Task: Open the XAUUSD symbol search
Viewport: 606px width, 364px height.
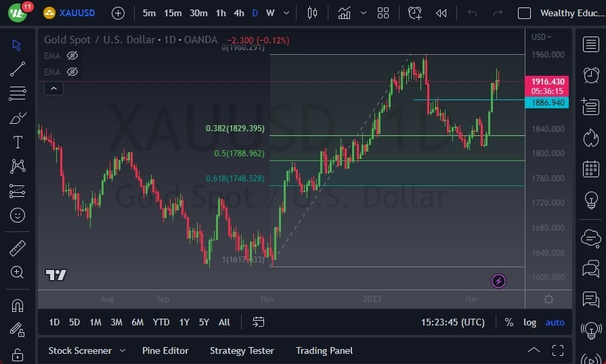Action: 70,13
